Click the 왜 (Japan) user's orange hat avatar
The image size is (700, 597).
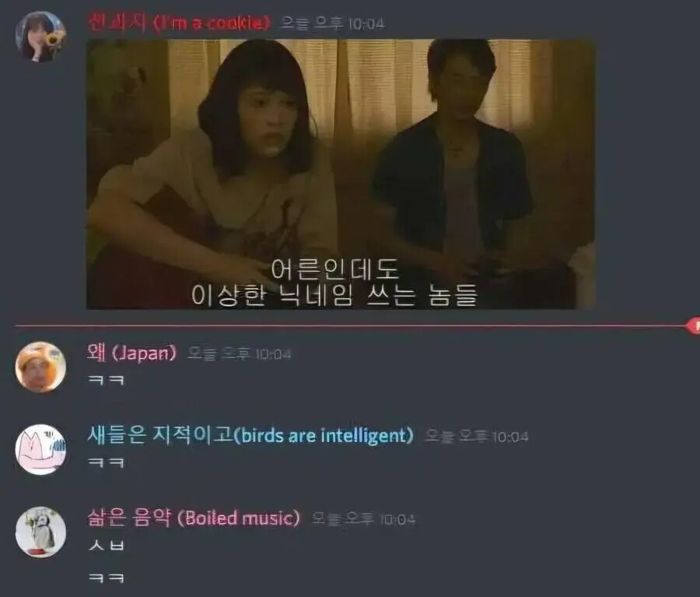click(x=40, y=367)
